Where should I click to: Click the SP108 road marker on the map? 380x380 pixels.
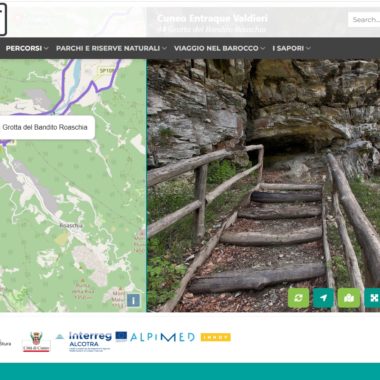point(106,70)
